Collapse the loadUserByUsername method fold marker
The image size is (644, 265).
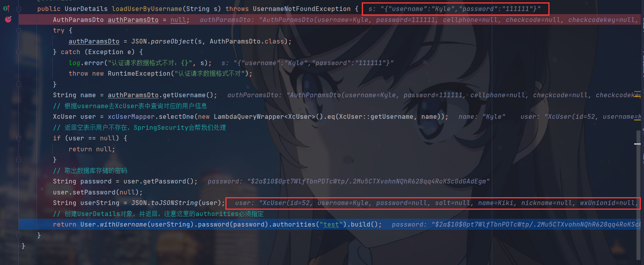[x=18, y=9]
